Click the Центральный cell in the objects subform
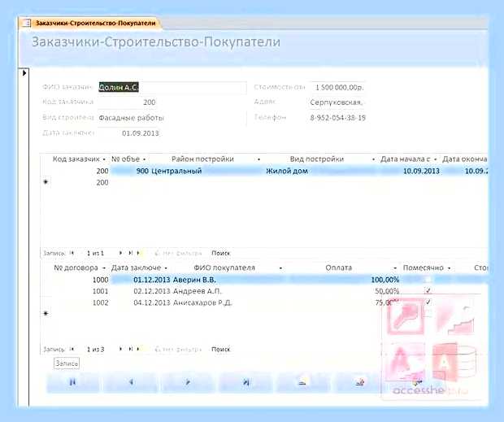504x422 pixels. [x=206, y=171]
